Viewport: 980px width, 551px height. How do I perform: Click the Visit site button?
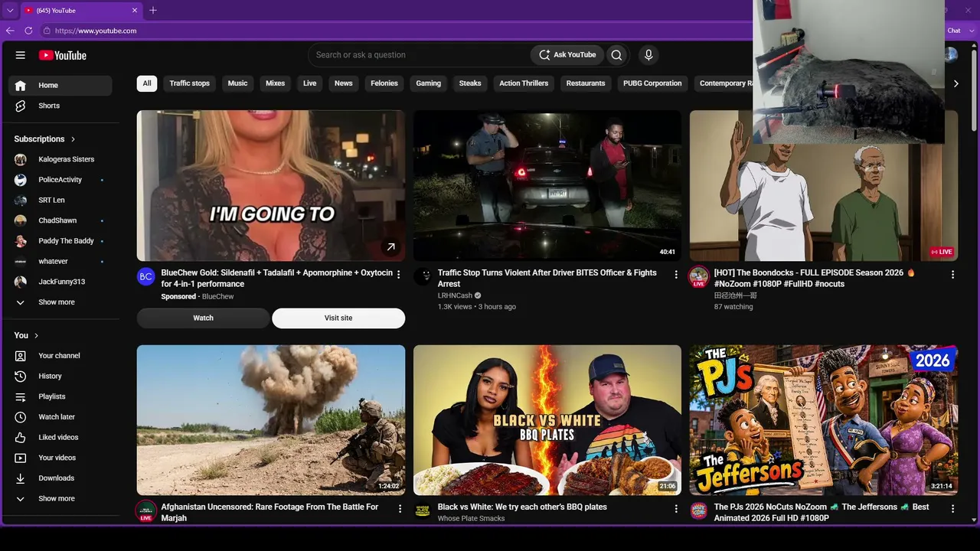pyautogui.click(x=338, y=318)
